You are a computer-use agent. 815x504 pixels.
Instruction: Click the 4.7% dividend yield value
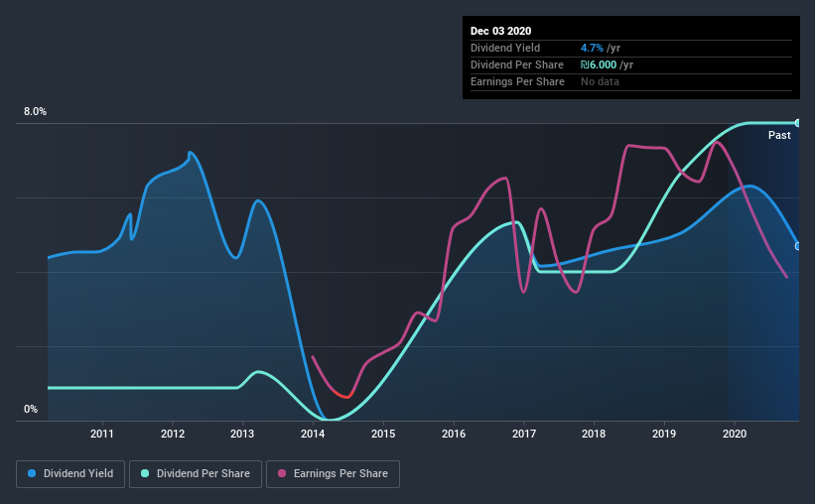tap(592, 48)
